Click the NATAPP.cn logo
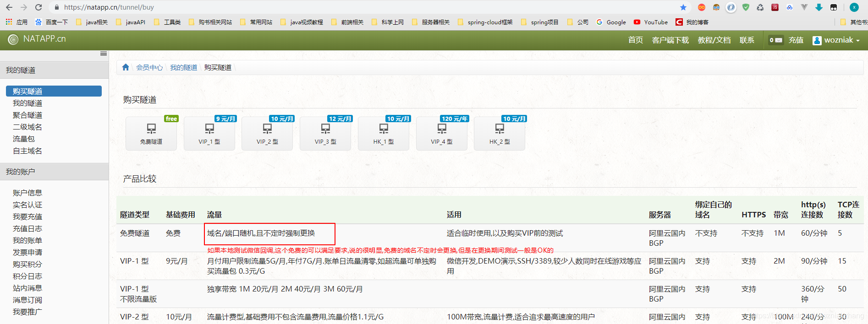This screenshot has height=324, width=868. [37, 39]
